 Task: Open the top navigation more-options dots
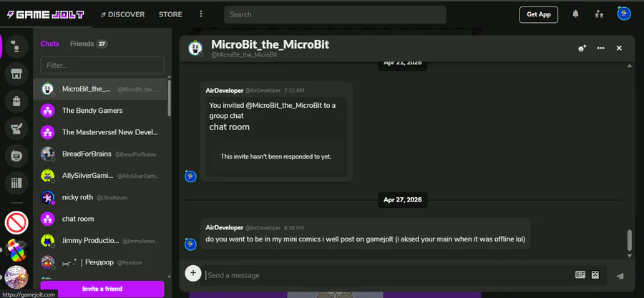coord(201,14)
